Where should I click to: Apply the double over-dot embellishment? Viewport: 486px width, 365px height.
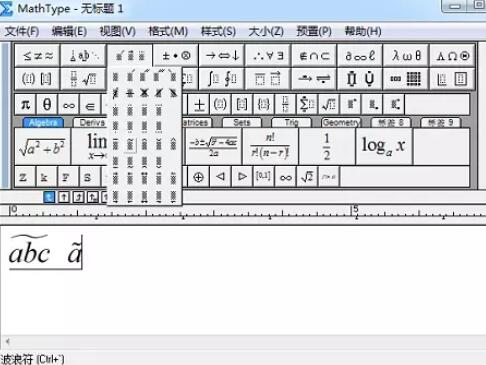pos(130,110)
